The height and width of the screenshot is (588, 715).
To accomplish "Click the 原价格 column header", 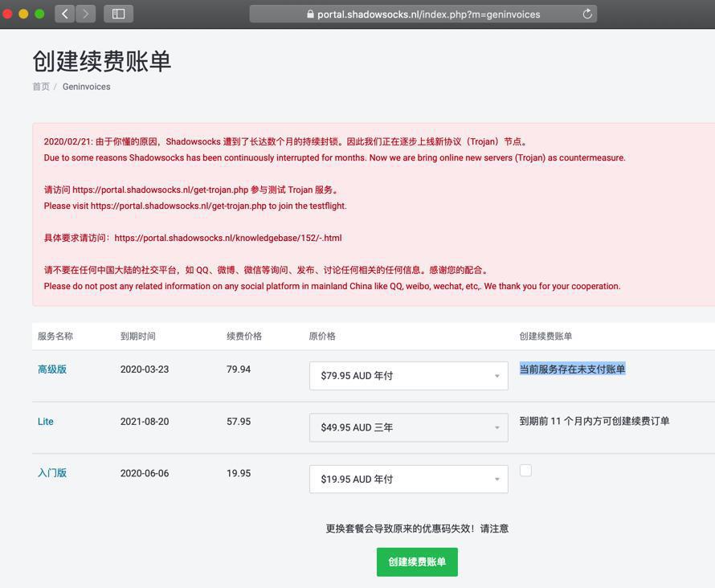I will 322,337.
